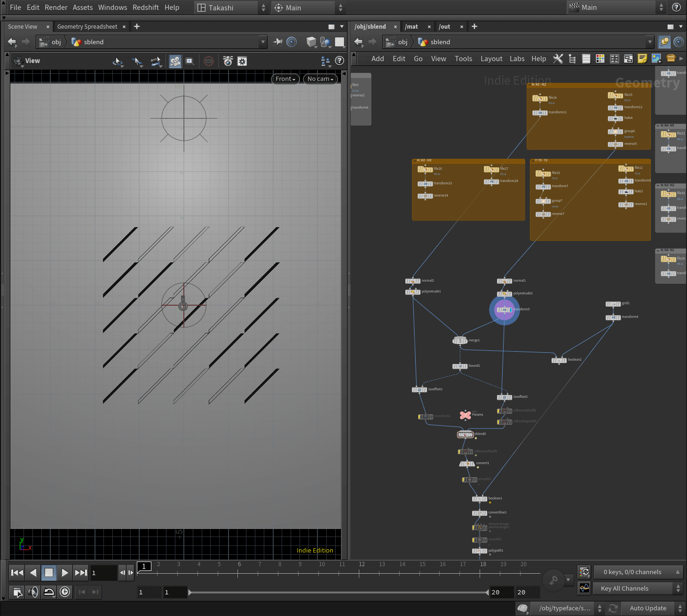Open the Render Region tool in viewport
The height and width of the screenshot is (616, 687).
190,61
